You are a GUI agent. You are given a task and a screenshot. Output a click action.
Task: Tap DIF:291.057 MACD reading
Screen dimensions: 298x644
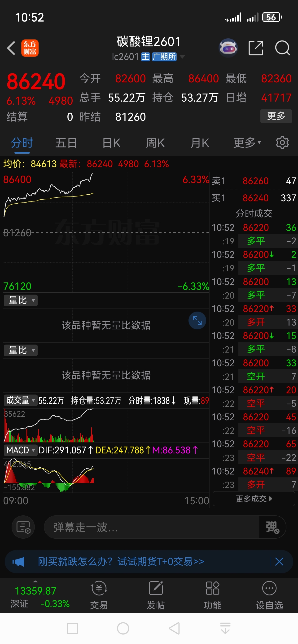66,450
